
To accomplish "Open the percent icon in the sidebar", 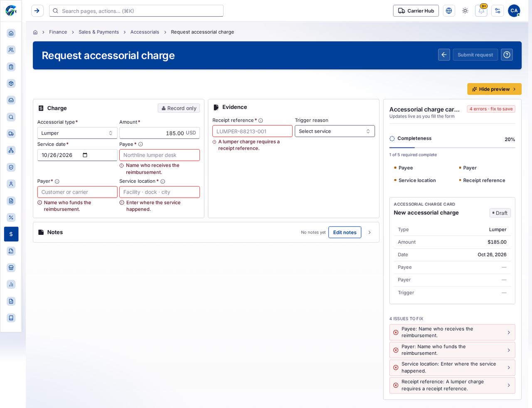I will [x=11, y=217].
